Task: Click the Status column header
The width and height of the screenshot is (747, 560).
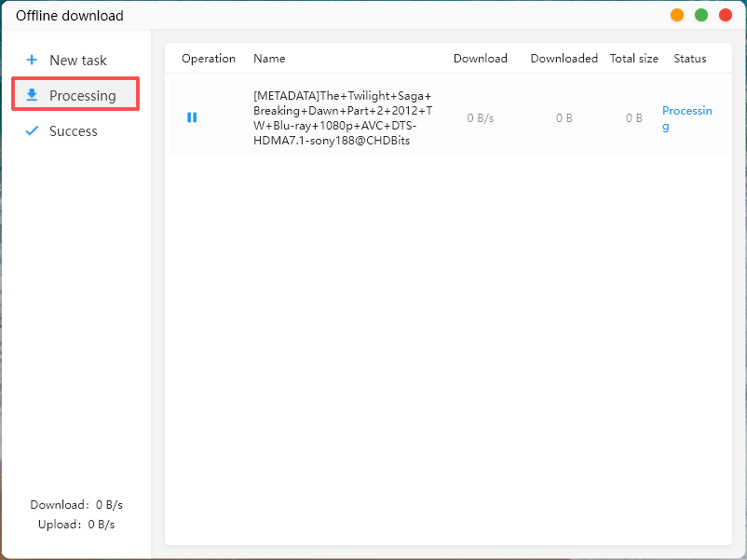Action: [x=690, y=58]
